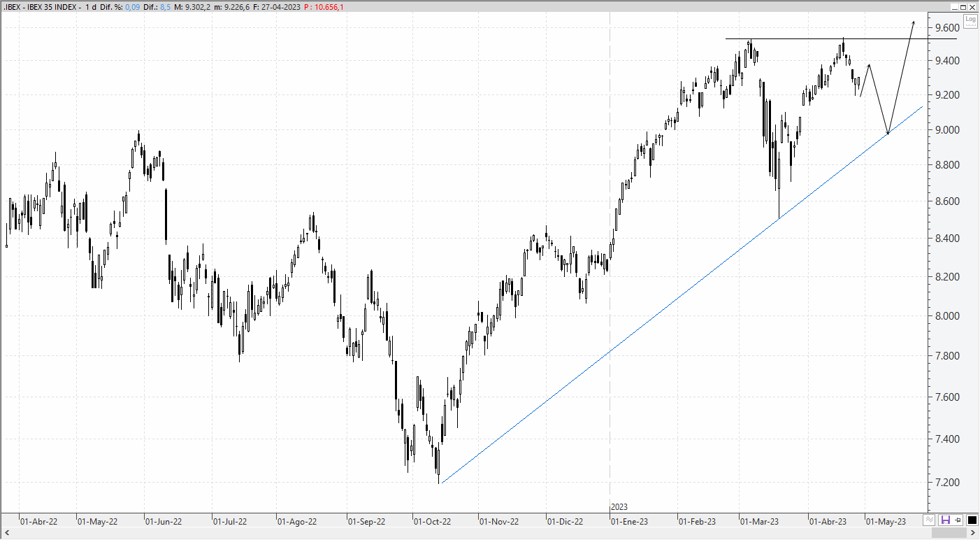The width and height of the screenshot is (980, 540).
Task: Close the IBEX chart window
Action: (x=972, y=7)
